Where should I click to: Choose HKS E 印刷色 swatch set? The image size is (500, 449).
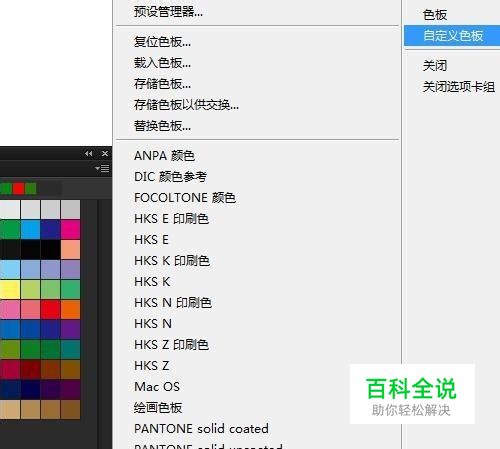click(x=171, y=219)
